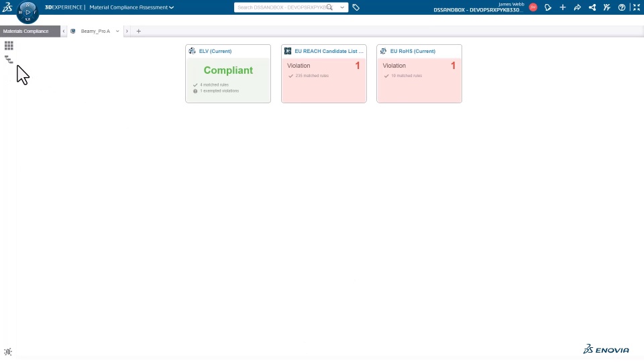Open the notifications icon
The image size is (644, 362).
[548, 7]
